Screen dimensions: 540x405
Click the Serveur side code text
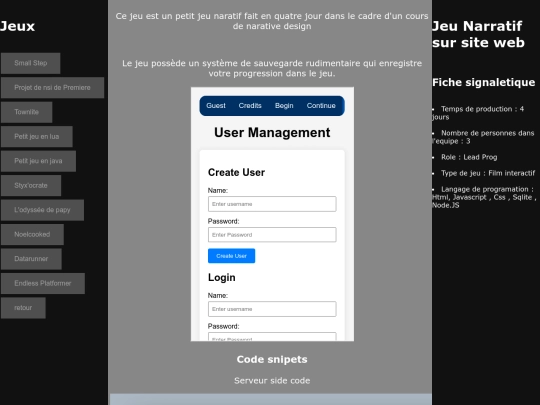coord(272,381)
